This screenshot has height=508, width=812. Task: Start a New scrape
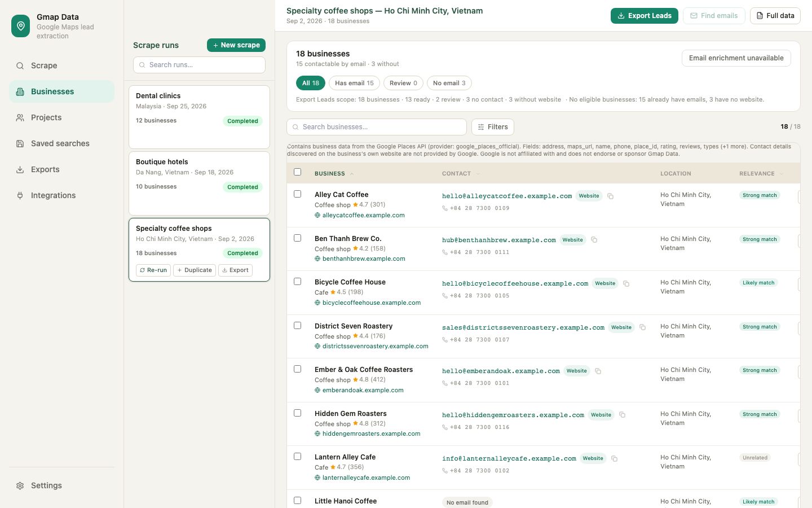[236, 45]
